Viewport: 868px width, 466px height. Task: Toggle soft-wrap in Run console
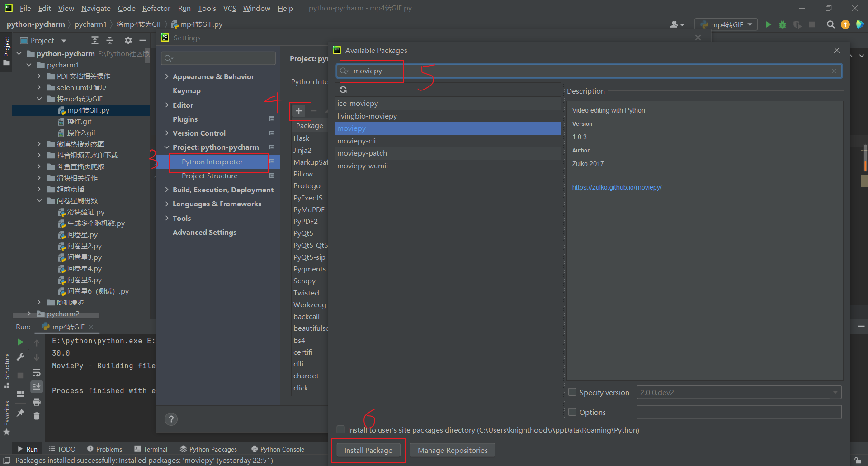pyautogui.click(x=37, y=372)
